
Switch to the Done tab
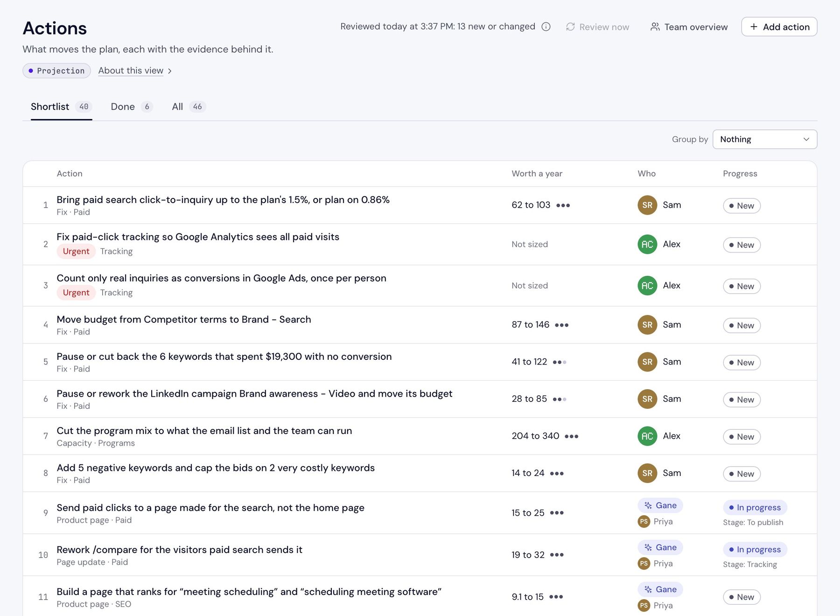(x=132, y=107)
